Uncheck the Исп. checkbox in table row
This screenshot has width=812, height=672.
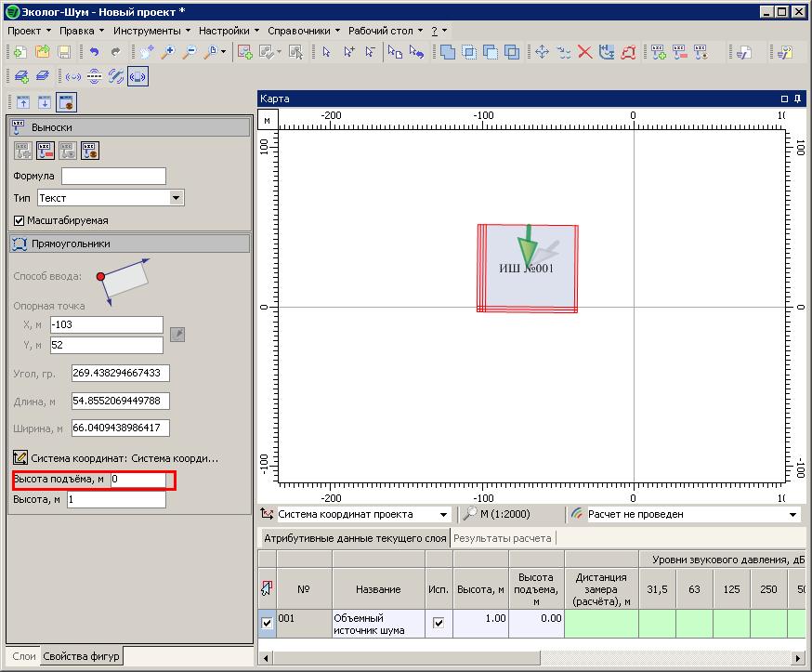[439, 623]
